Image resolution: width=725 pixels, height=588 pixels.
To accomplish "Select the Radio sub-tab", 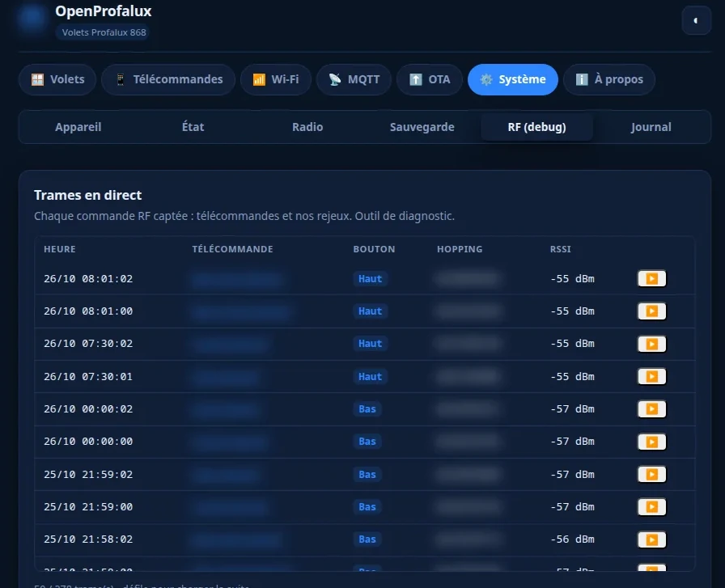I will coord(307,127).
